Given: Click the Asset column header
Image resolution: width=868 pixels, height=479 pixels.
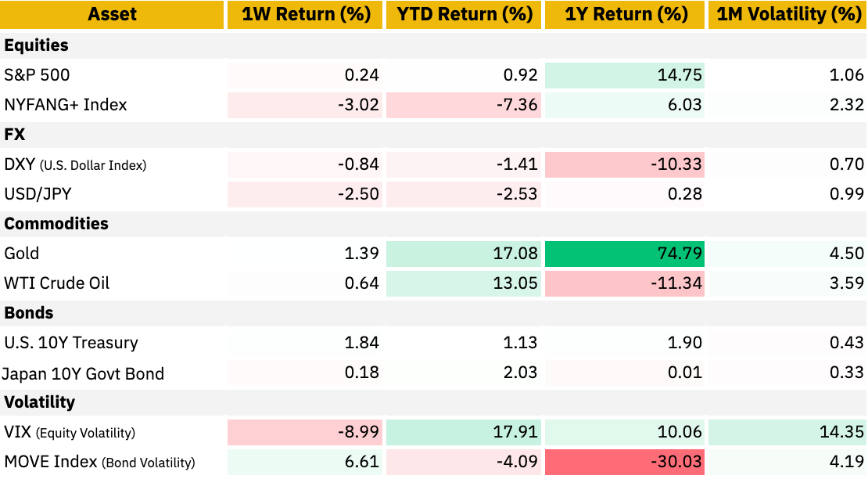Looking at the screenshot, I should click(x=112, y=14).
